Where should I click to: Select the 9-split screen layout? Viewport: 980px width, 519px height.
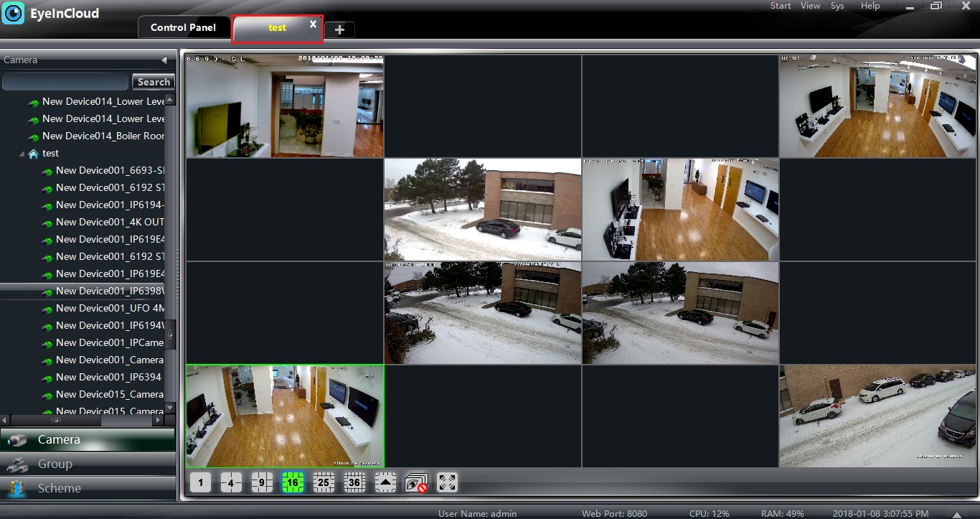[x=262, y=483]
